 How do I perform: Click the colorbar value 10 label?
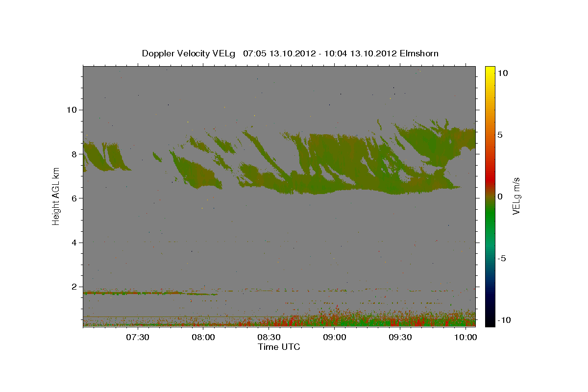(x=503, y=73)
